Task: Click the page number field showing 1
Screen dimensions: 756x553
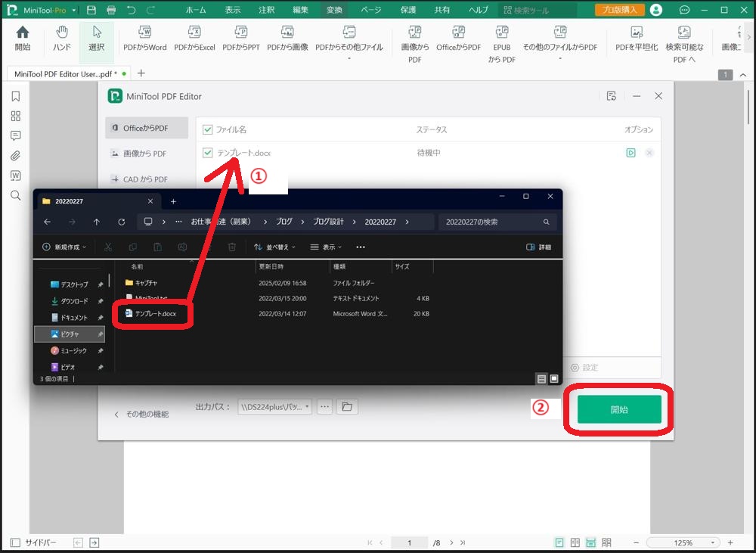Action: tap(409, 543)
